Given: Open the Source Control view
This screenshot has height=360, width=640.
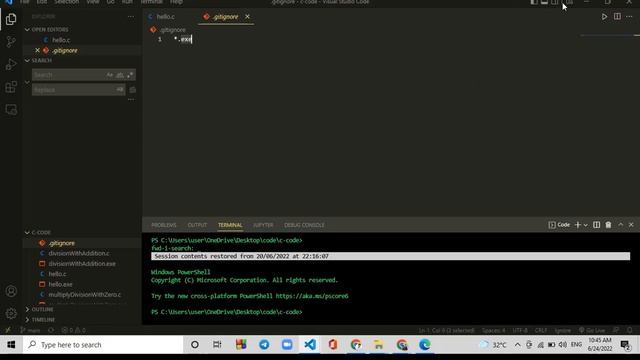Looking at the screenshot, I should tap(11, 41).
